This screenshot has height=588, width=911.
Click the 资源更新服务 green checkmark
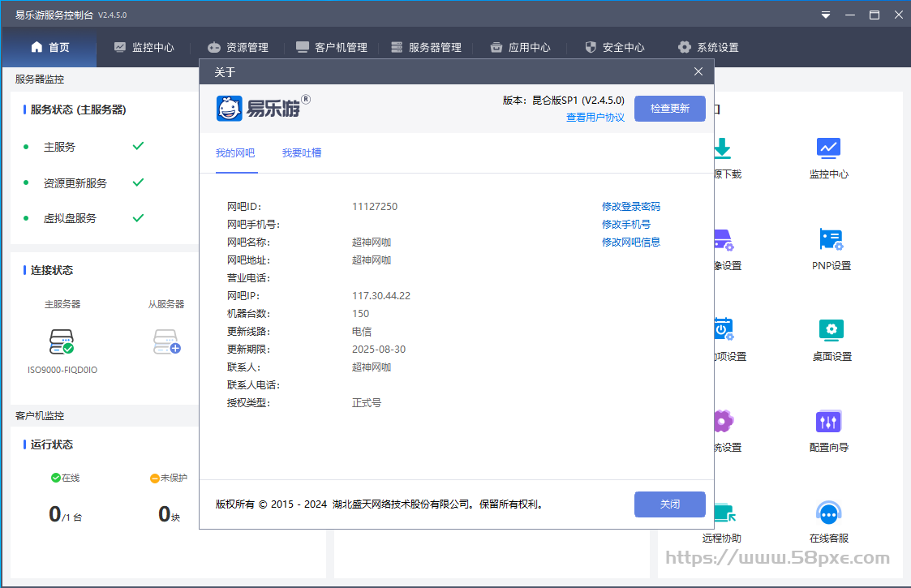click(x=138, y=182)
